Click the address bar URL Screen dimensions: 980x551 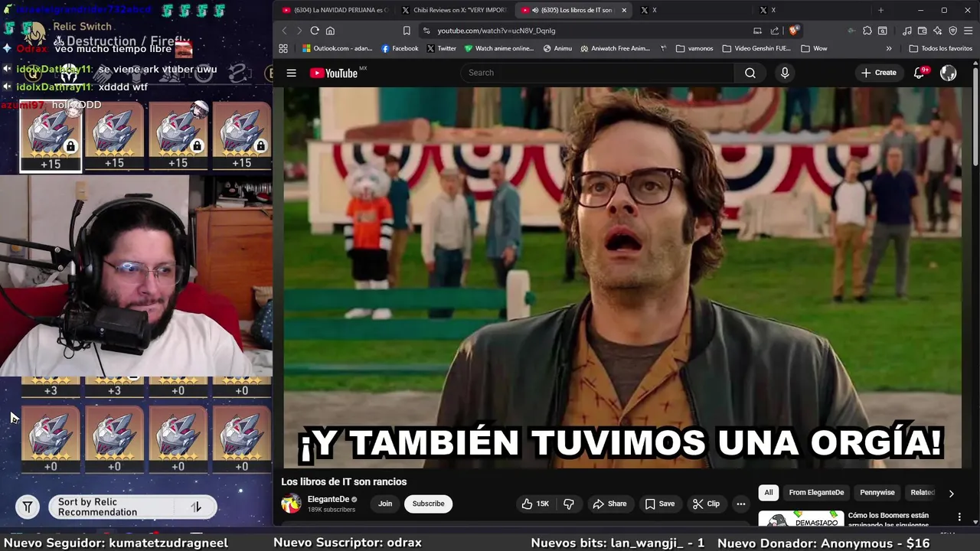(496, 31)
